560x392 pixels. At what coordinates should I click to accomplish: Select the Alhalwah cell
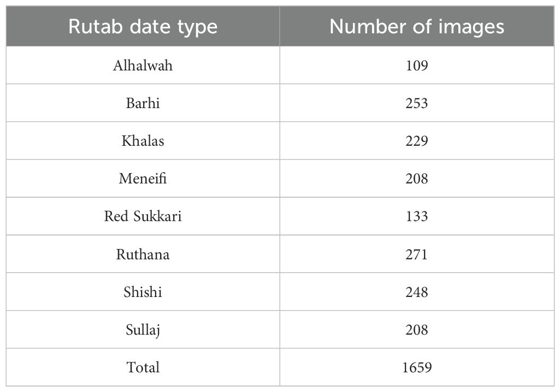coord(143,66)
